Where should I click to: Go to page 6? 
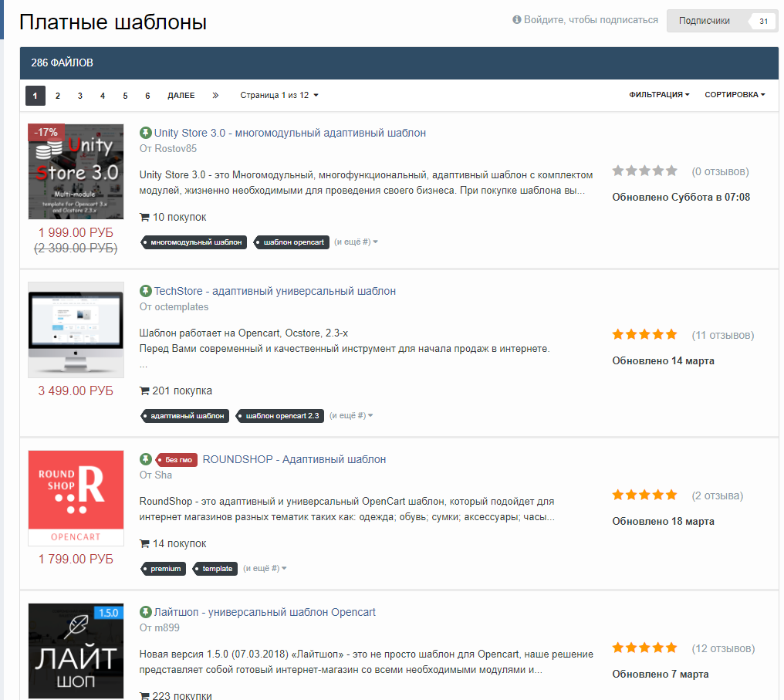point(147,96)
